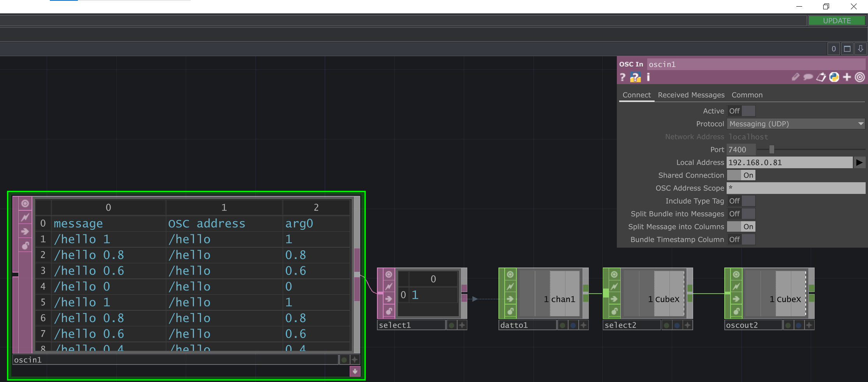Click the Local Address field 192.168.0.81

790,162
